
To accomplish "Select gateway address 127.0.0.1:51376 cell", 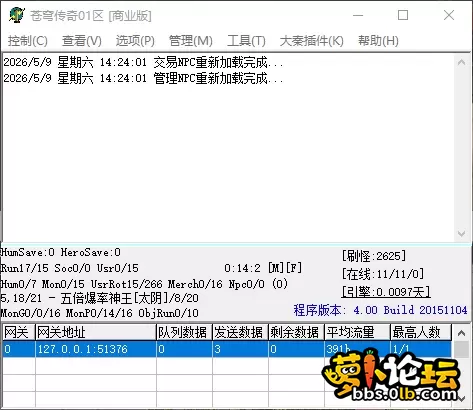I will point(96,349).
